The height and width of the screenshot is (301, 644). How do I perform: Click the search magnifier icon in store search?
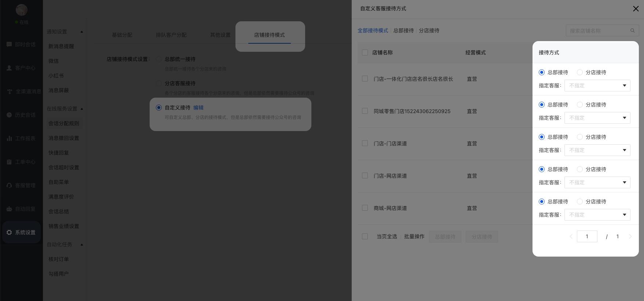(632, 31)
